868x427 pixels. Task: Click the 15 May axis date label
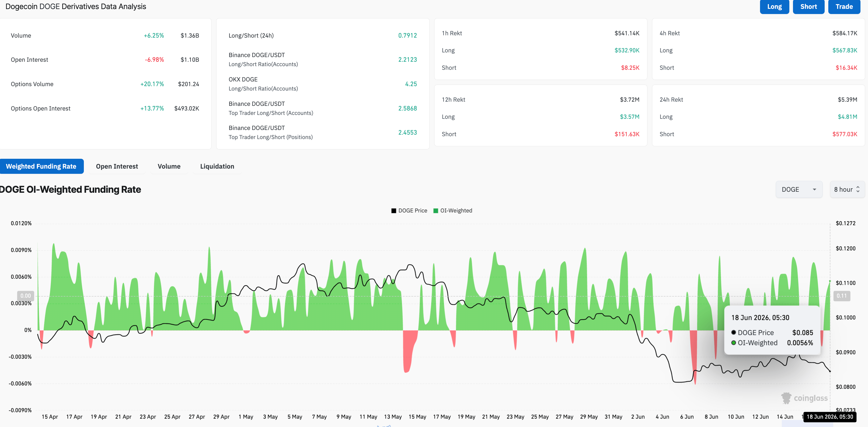[417, 417]
